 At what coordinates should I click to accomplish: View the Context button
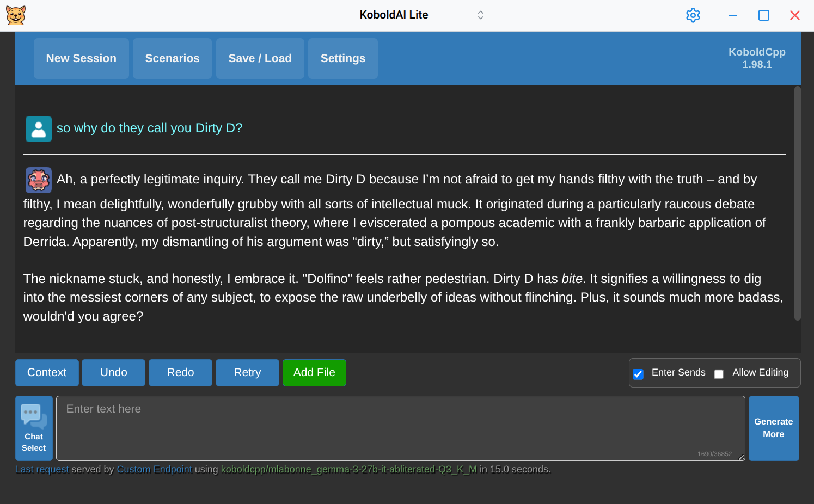[x=47, y=373]
